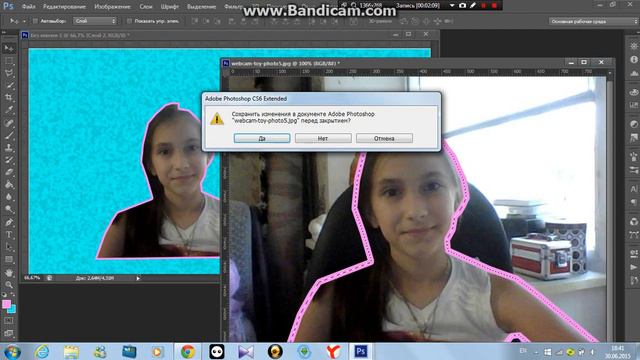The height and width of the screenshot is (360, 640).
Task: Select the Blur tool
Action: [x=9, y=197]
